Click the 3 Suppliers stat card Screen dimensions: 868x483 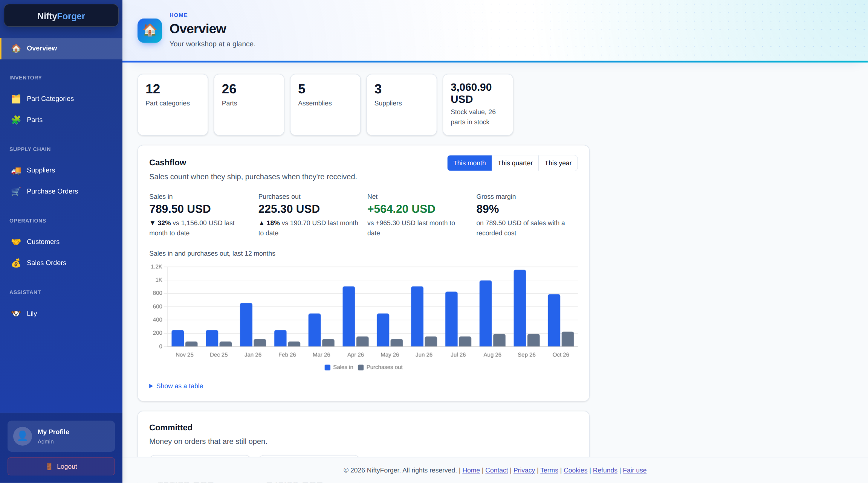402,105
